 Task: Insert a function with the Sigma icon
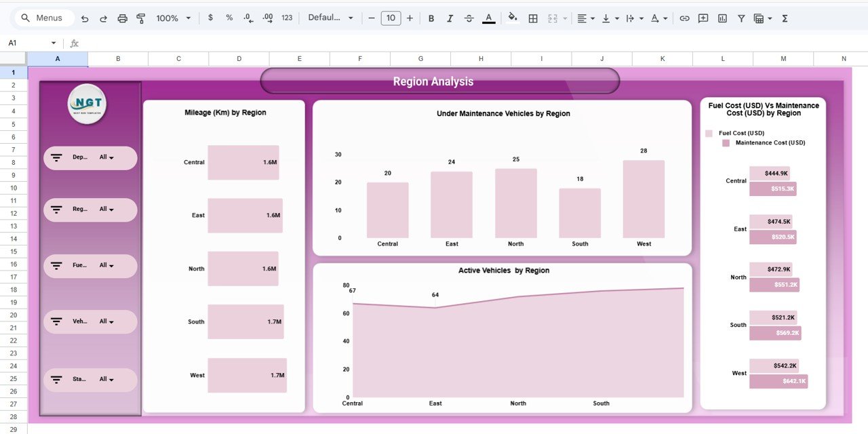785,18
